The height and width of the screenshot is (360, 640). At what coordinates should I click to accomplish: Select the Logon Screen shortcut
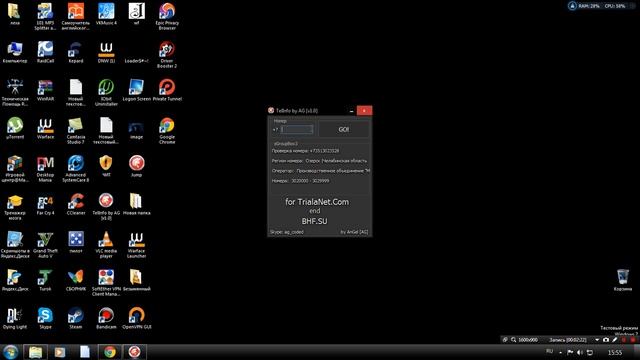point(136,90)
